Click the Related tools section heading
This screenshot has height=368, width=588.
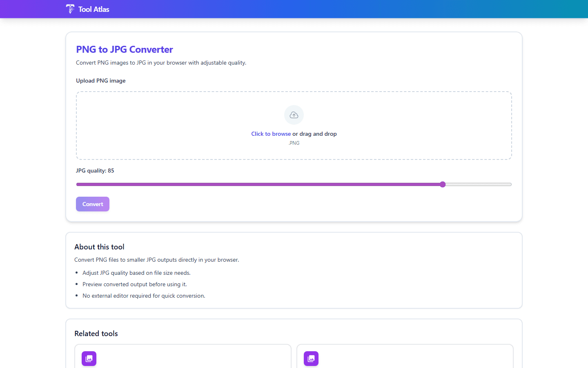(x=96, y=334)
